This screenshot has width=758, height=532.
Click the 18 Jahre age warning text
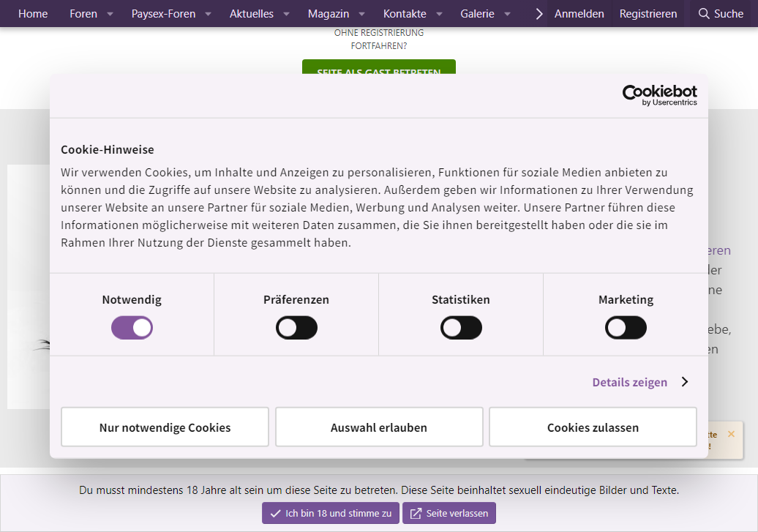(x=379, y=490)
